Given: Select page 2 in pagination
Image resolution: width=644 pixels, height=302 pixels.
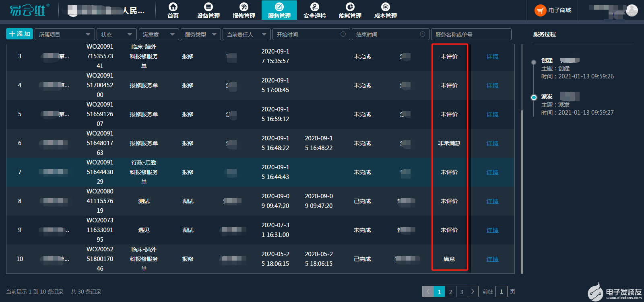Looking at the screenshot, I should [451, 292].
